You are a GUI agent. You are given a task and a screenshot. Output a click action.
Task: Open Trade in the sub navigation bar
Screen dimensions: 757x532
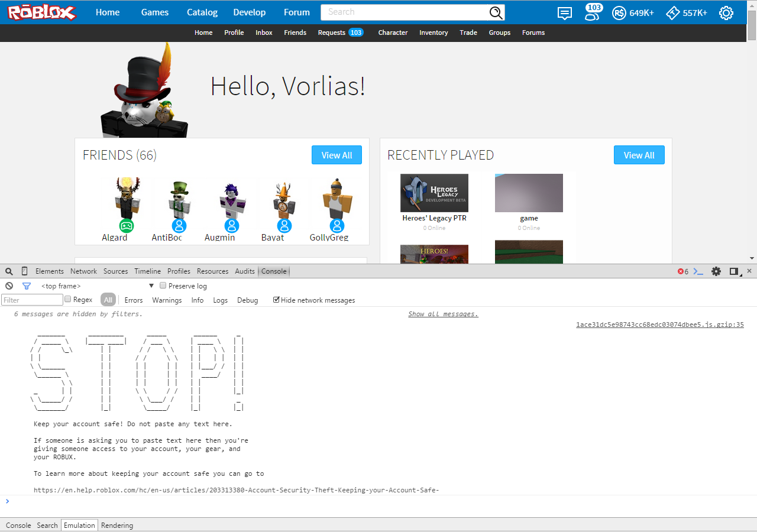click(x=468, y=33)
